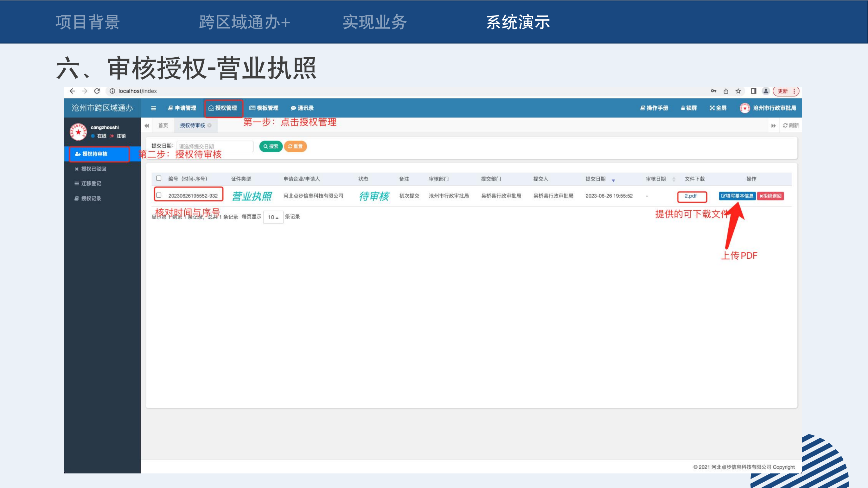Screen dimensions: 868x488
Task: Sort by 提交日期 column arrow
Action: 613,180
